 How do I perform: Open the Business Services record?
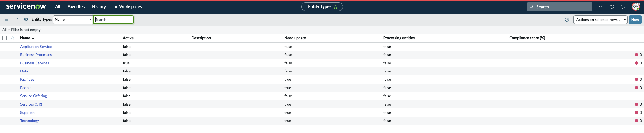tap(34, 63)
